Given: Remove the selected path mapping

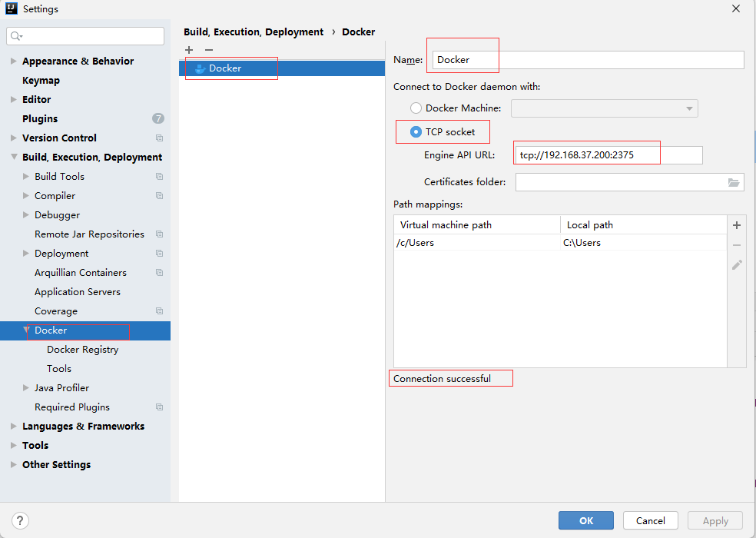Looking at the screenshot, I should pyautogui.click(x=737, y=245).
